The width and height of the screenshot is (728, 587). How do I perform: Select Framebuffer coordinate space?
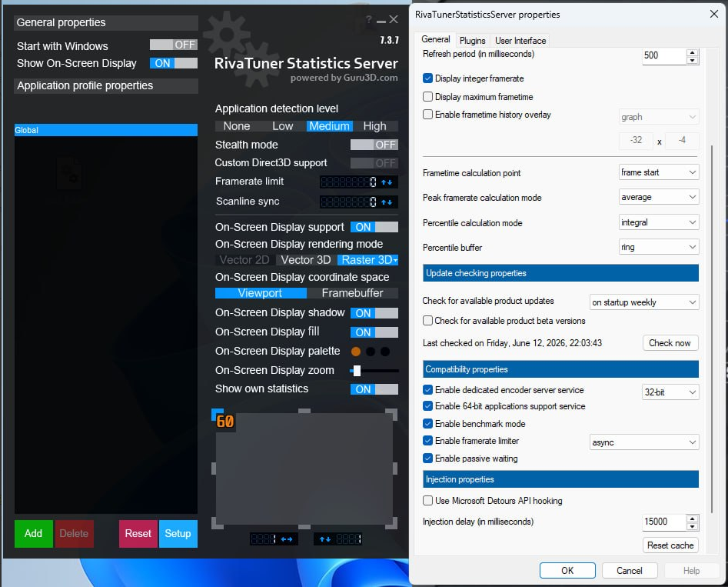pyautogui.click(x=352, y=293)
